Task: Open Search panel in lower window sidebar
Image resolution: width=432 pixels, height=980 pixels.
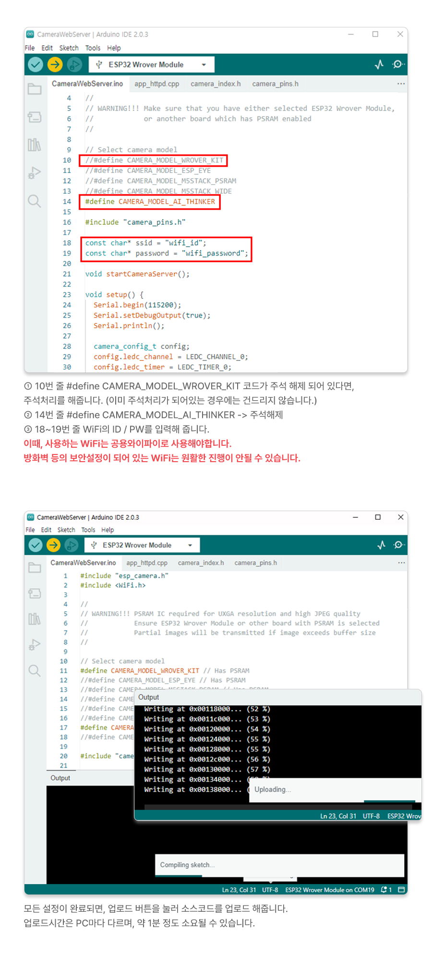Action: coord(35,671)
